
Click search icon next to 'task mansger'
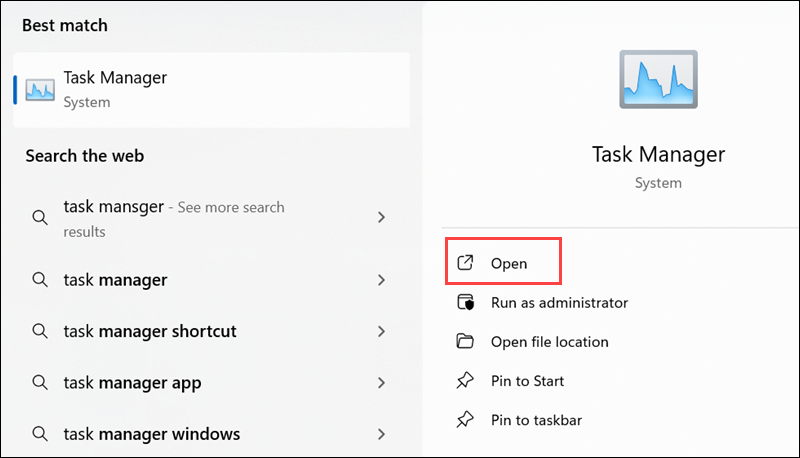coord(40,218)
